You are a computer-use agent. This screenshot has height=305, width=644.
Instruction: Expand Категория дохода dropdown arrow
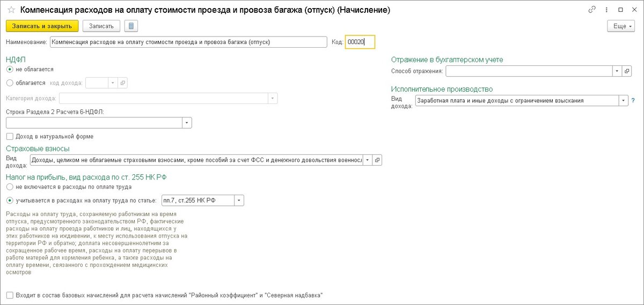pos(273,99)
